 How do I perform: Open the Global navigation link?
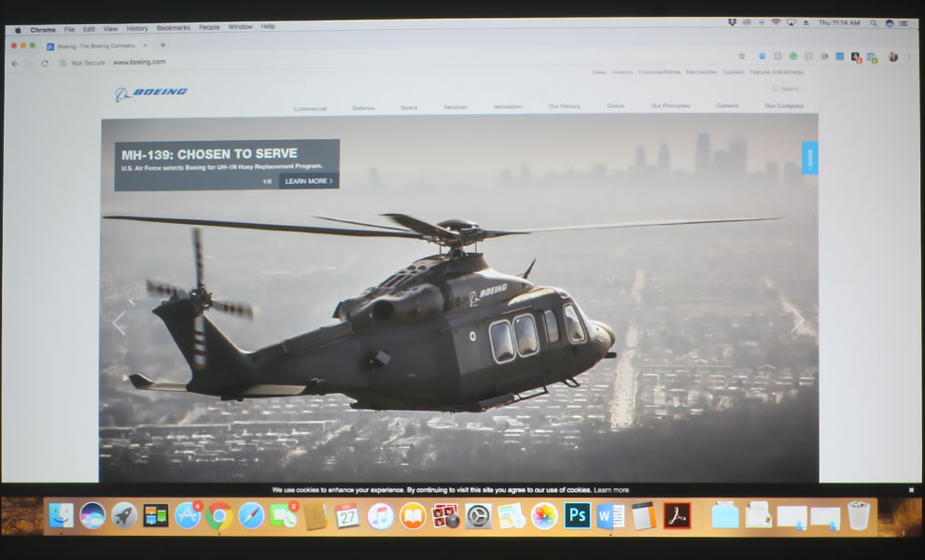tap(615, 105)
